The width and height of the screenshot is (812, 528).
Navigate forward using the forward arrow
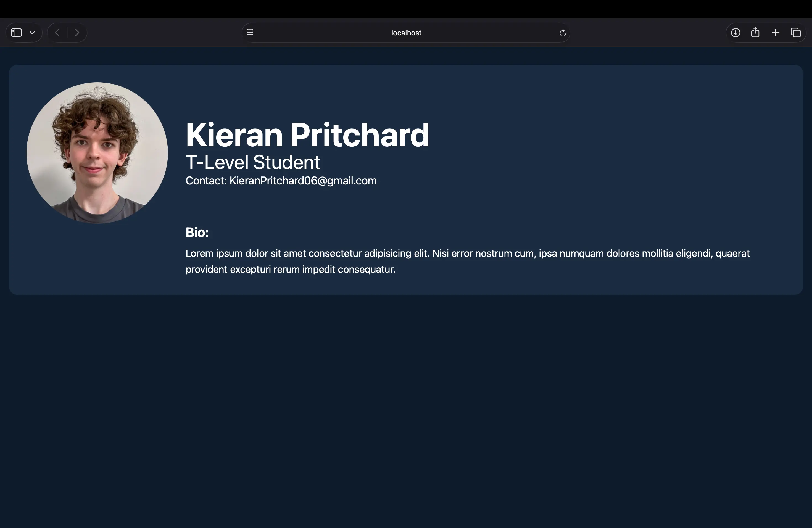pyautogui.click(x=77, y=32)
